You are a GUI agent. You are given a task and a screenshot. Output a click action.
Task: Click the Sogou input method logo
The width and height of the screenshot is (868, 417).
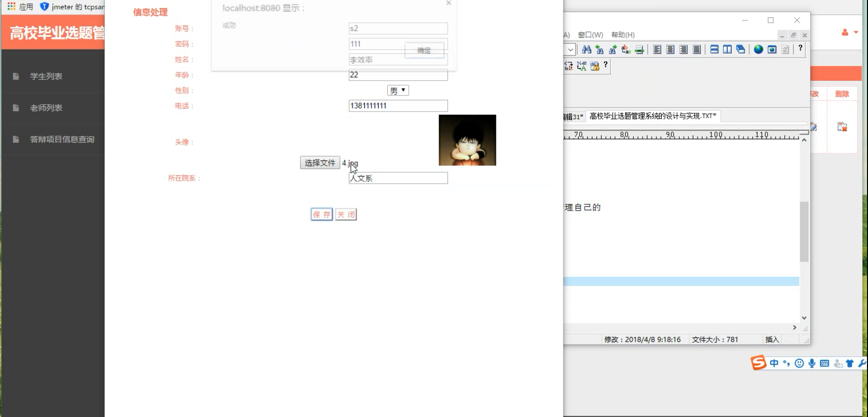point(758,362)
